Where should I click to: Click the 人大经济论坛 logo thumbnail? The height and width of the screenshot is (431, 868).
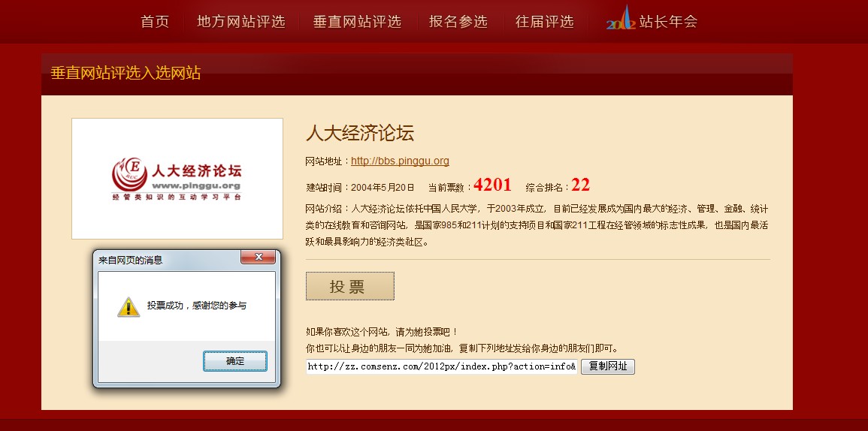(177, 179)
